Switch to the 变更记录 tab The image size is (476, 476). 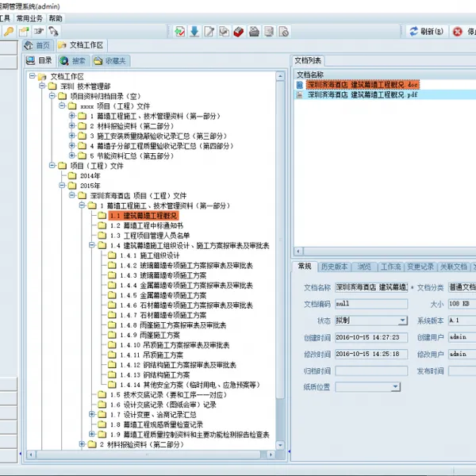click(420, 267)
